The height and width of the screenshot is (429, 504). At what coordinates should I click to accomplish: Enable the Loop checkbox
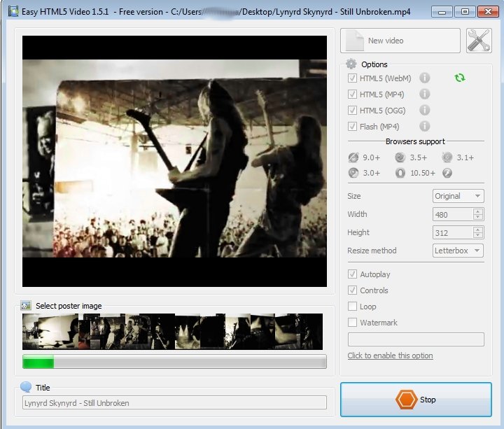pos(352,307)
